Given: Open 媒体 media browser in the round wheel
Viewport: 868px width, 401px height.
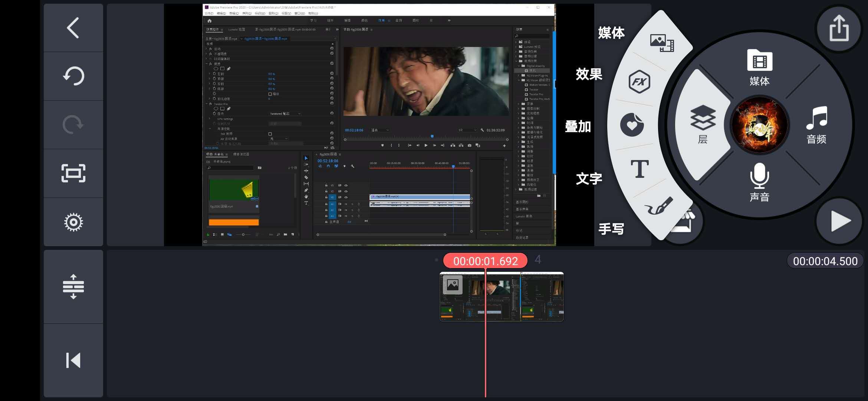Looking at the screenshot, I should (x=759, y=68).
